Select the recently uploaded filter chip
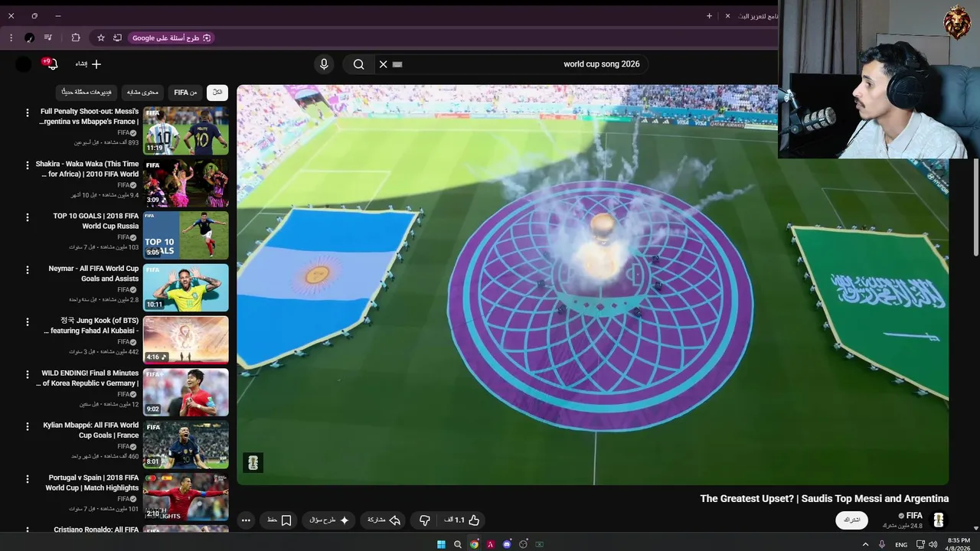This screenshot has height=551, width=980. coord(87,93)
